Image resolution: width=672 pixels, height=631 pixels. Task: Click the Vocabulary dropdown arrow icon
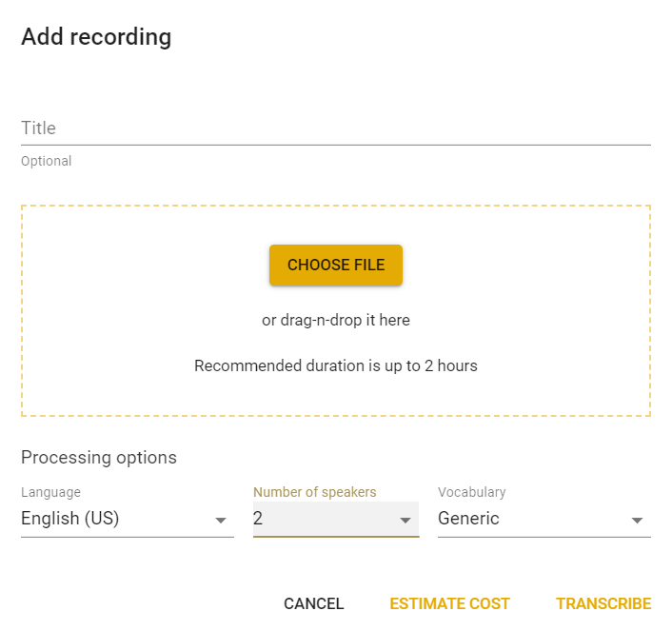637,521
